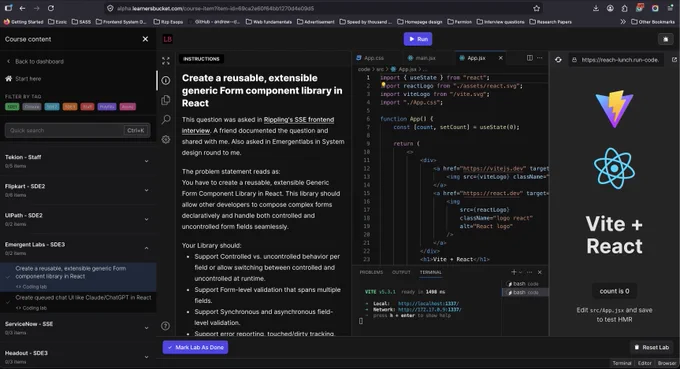Open the sidebar search magnifier icon

pos(166,120)
